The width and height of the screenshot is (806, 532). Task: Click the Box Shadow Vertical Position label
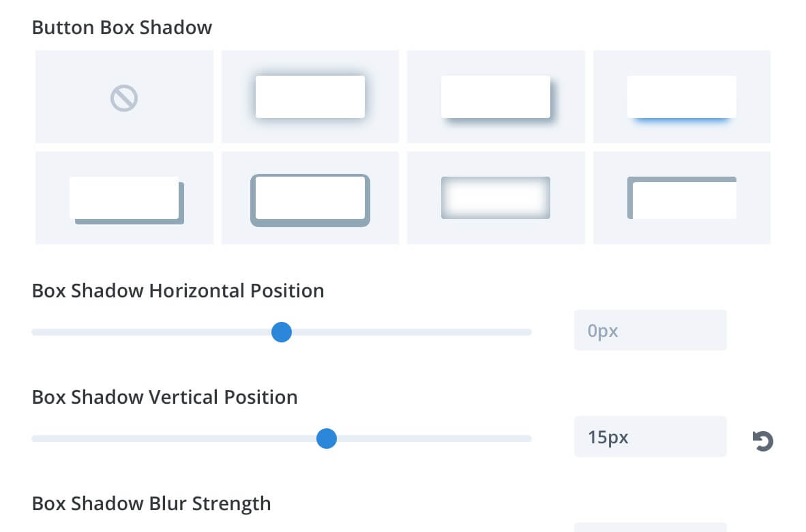coord(164,398)
